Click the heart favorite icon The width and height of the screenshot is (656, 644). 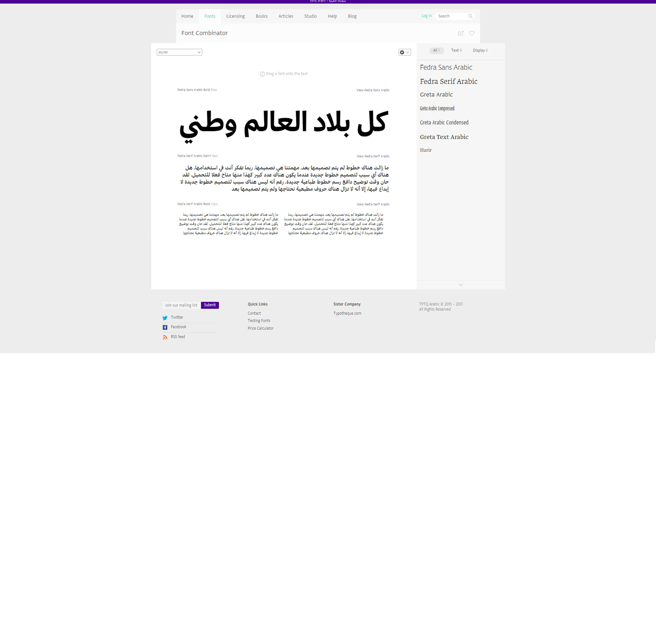[472, 33]
